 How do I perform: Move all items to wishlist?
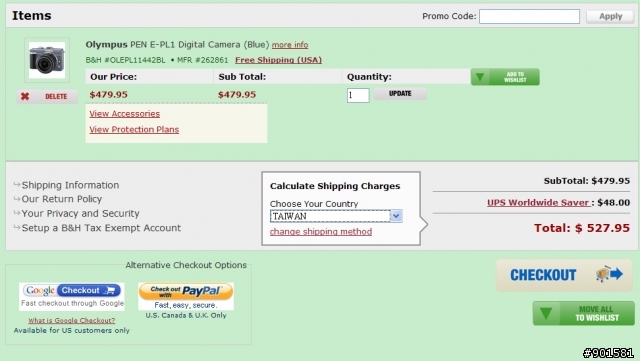pos(584,313)
